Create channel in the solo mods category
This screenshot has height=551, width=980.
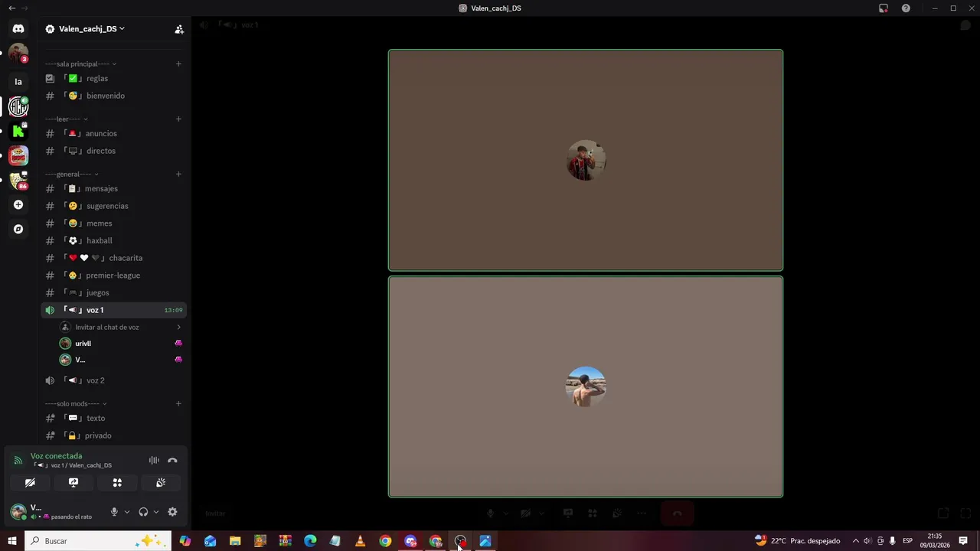tap(178, 403)
